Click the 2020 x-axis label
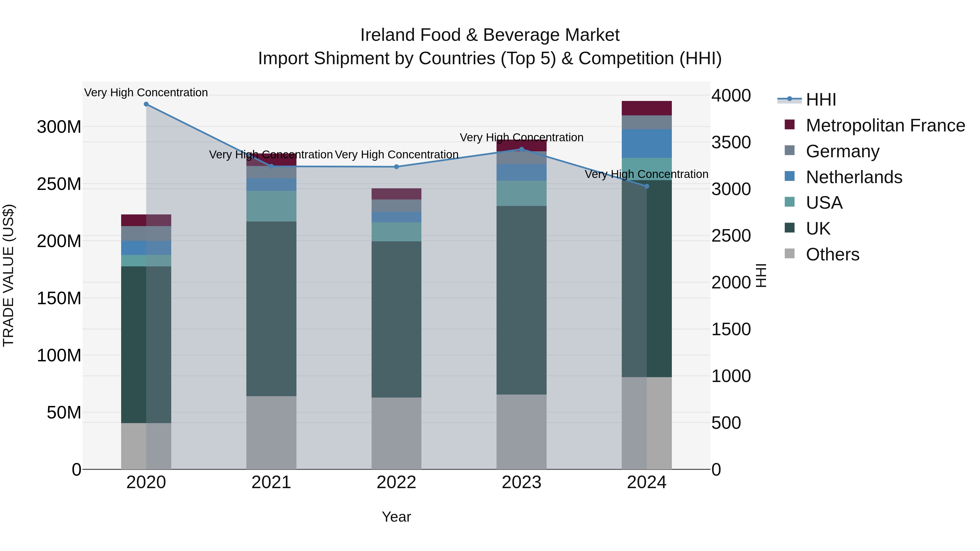This screenshot has width=980, height=551. 146,482
